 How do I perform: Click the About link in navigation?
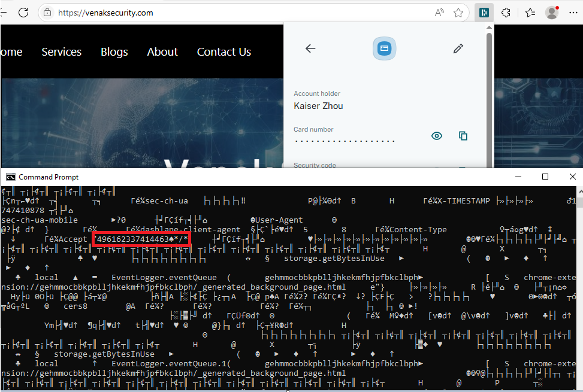click(162, 52)
